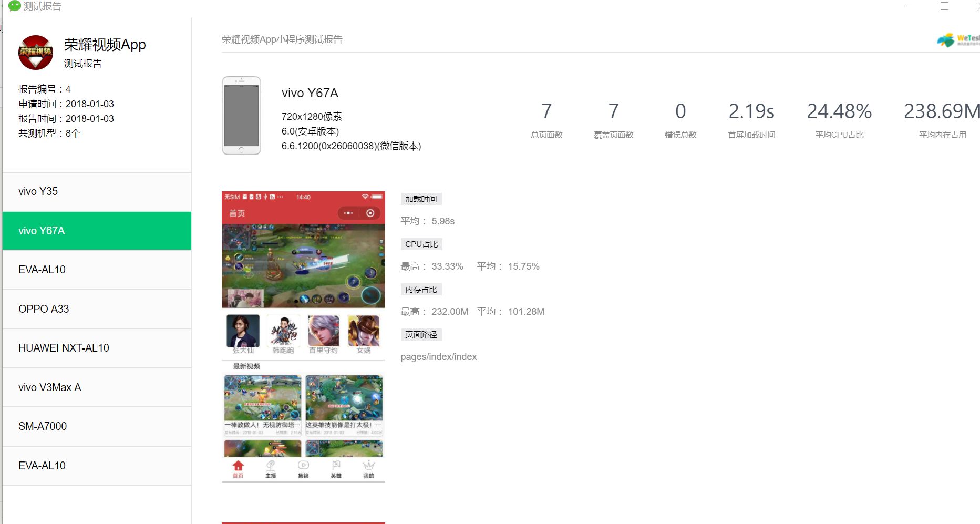This screenshot has width=980, height=524.
Task: Open the 一棒教做人 video thumbnail
Action: (x=263, y=398)
